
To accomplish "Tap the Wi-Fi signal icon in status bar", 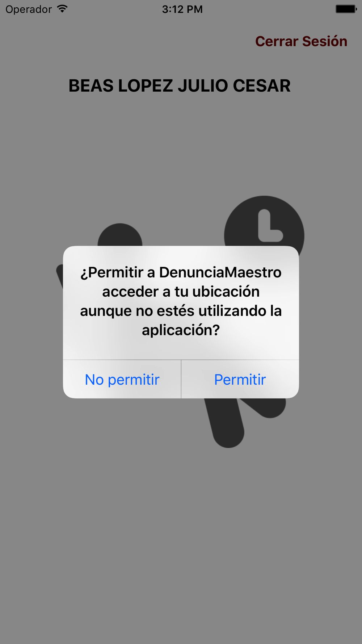I will pyautogui.click(x=63, y=9).
